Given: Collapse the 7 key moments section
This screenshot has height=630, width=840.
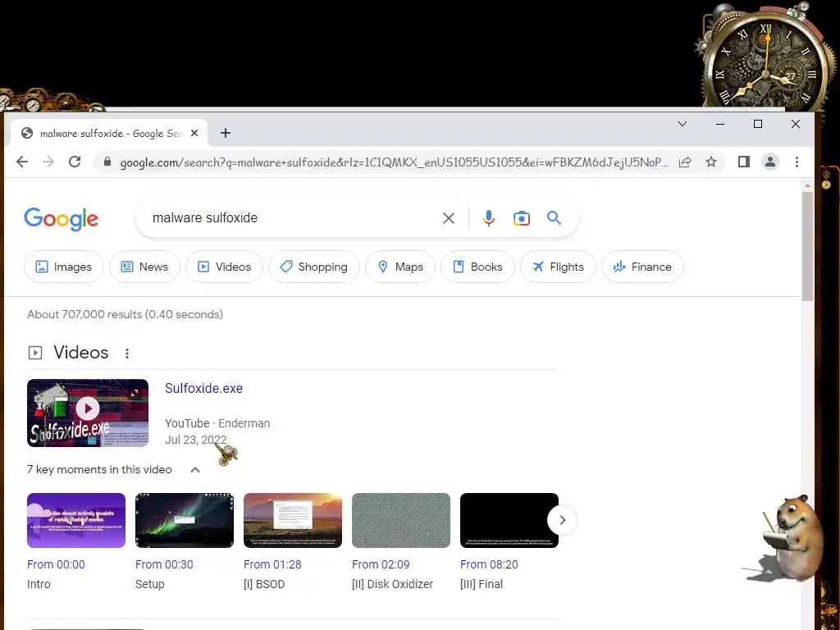Looking at the screenshot, I should pos(195,470).
